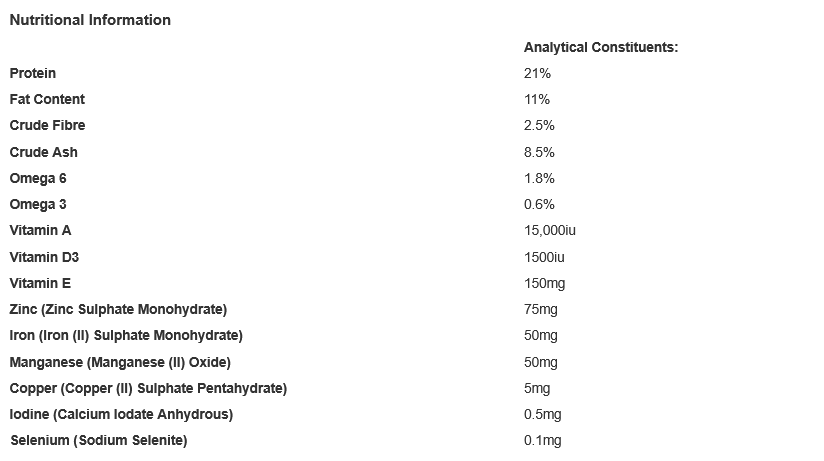Click the 11% fat content value
Screen dimensions: 824x461
pyautogui.click(x=536, y=99)
